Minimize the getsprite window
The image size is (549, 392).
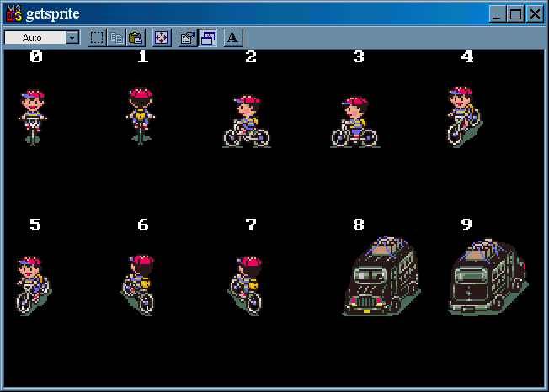tap(497, 14)
